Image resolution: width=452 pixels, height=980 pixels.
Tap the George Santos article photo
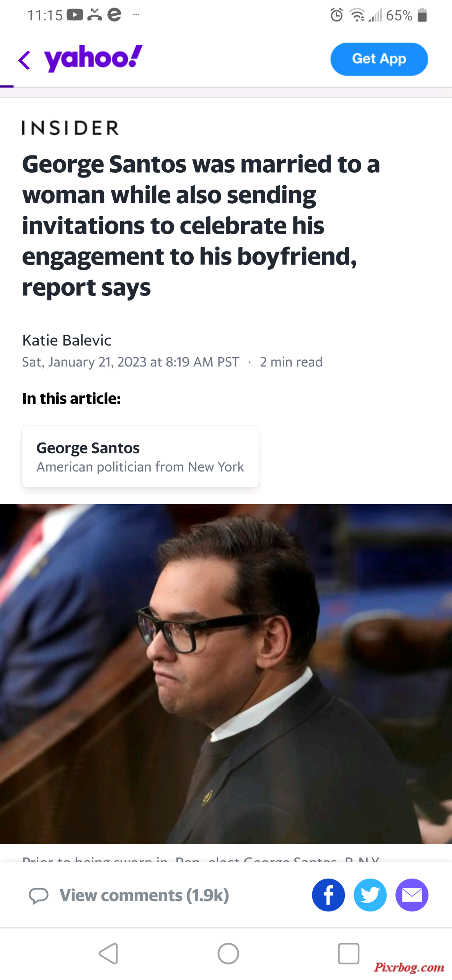(x=226, y=673)
